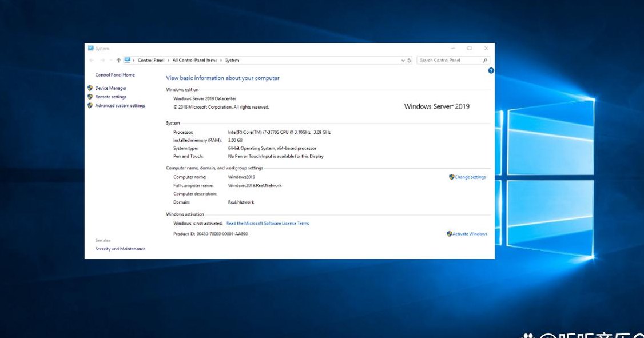The height and width of the screenshot is (338, 644).
Task: Click the Product ID 00430-70000-00001-AA890
Action: coord(222,234)
